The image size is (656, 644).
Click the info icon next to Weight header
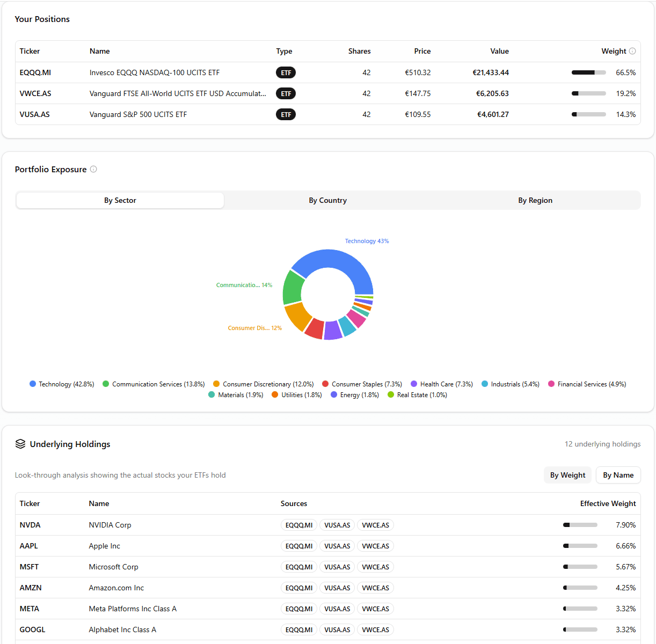point(632,51)
